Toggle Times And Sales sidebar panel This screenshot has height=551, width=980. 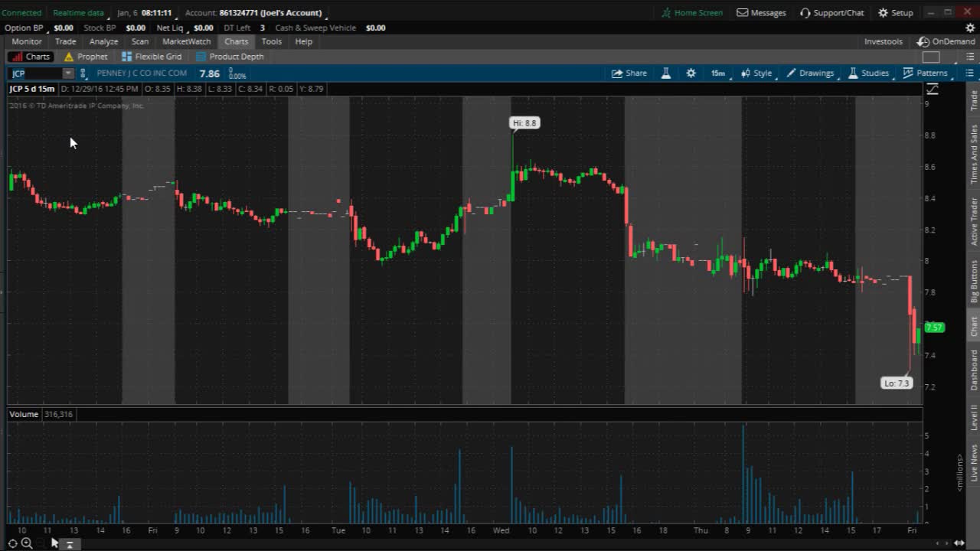974,154
